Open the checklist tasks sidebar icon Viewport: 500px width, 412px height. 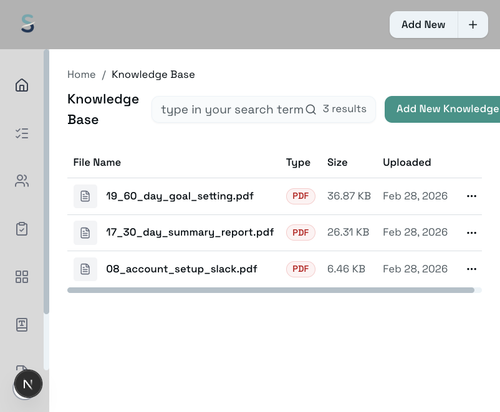(22, 133)
